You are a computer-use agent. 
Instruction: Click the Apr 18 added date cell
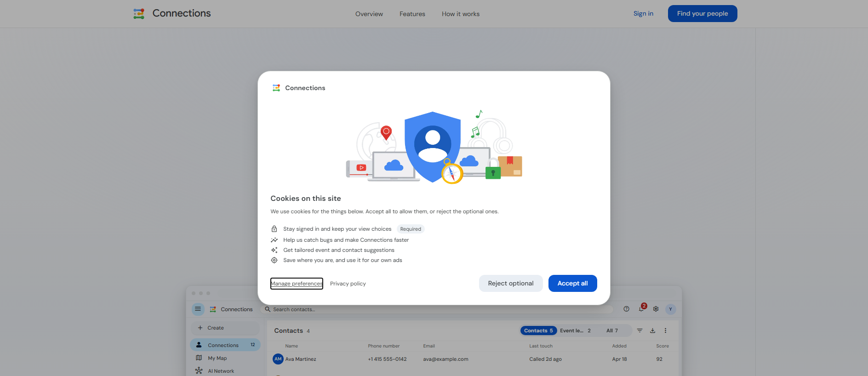tap(620, 359)
